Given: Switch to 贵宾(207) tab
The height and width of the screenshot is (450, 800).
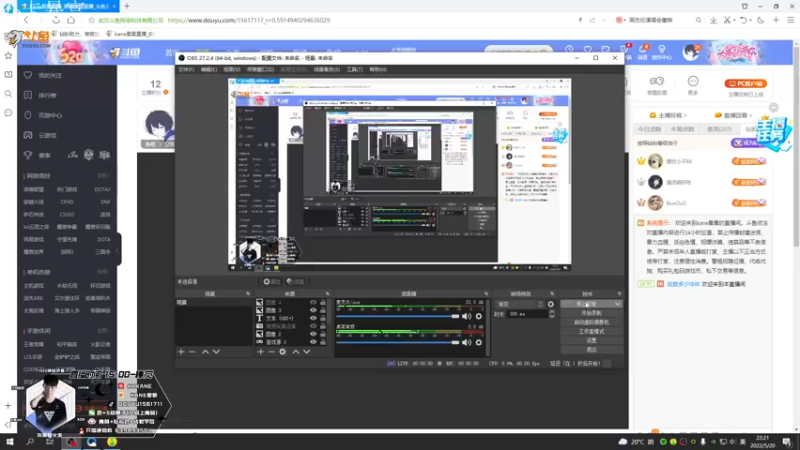Looking at the screenshot, I should click(719, 129).
